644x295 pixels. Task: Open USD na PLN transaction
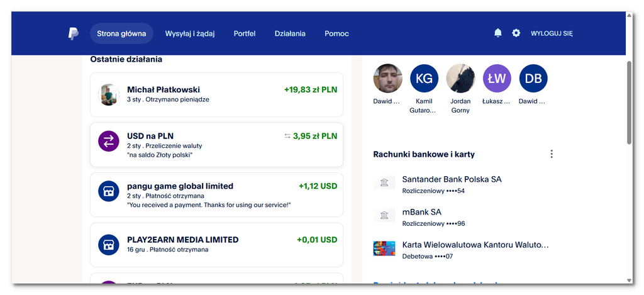(x=216, y=145)
